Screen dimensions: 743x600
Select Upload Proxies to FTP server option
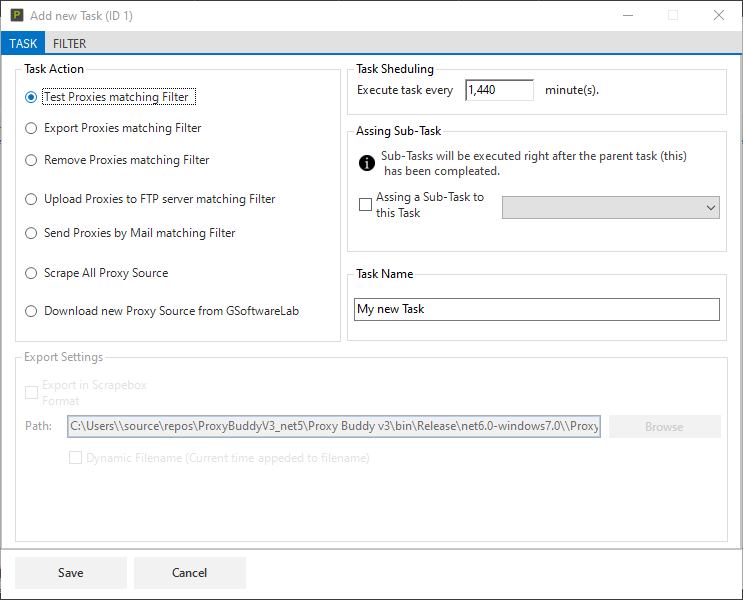(31, 199)
